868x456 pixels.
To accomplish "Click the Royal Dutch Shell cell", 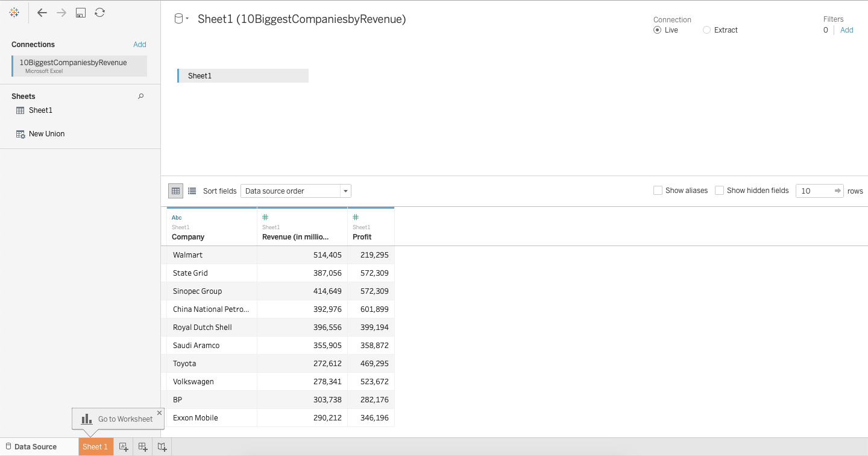I will point(212,328).
